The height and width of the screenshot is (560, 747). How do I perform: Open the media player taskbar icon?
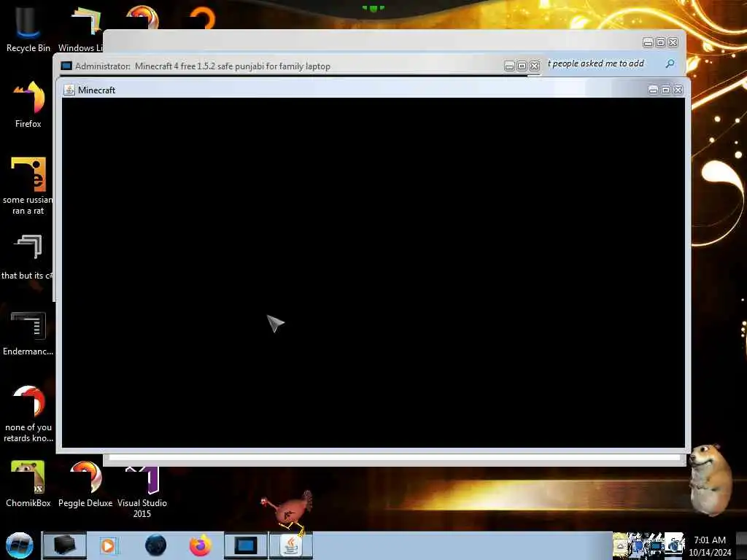pyautogui.click(x=108, y=545)
